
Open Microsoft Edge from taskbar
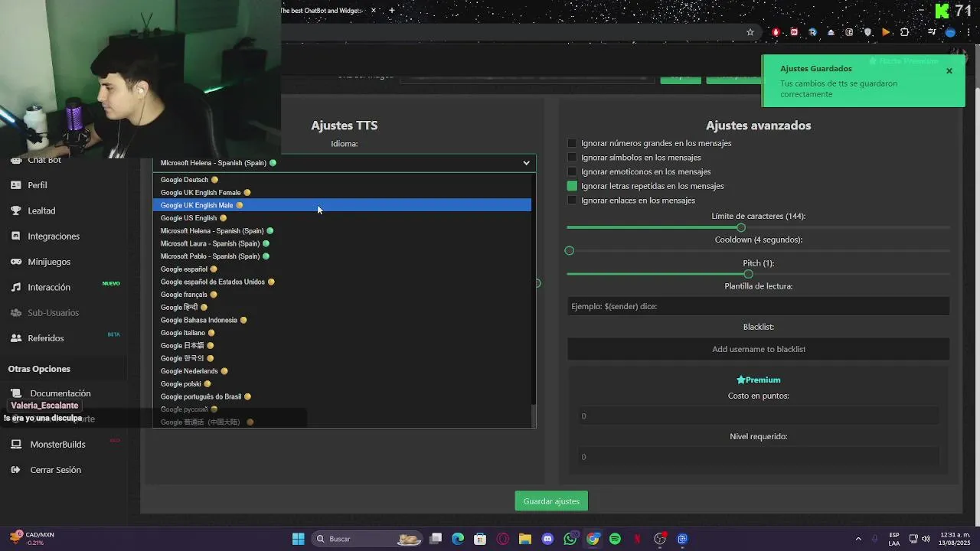tap(458, 539)
